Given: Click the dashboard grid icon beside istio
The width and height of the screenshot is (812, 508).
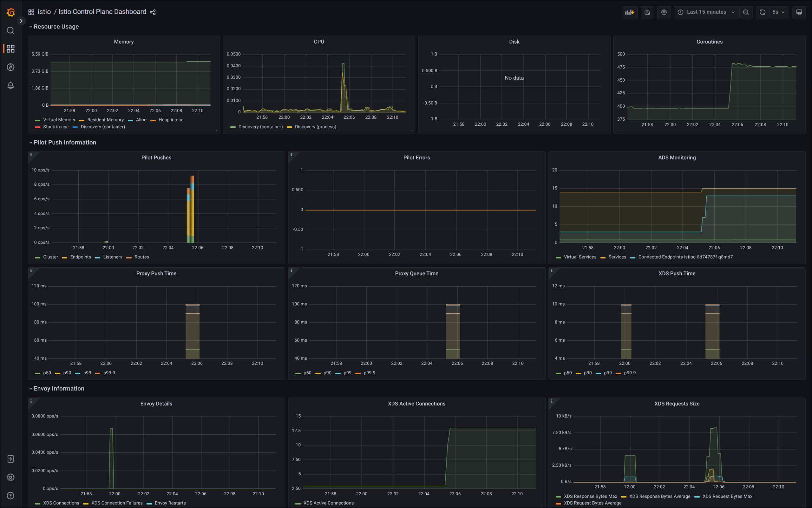Looking at the screenshot, I should (31, 12).
